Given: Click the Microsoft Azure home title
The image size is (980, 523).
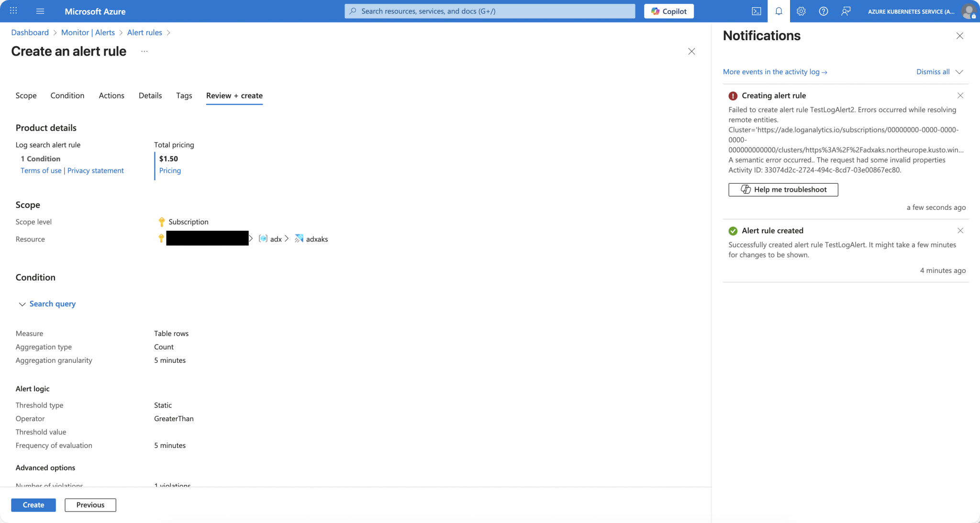Looking at the screenshot, I should click(x=95, y=11).
